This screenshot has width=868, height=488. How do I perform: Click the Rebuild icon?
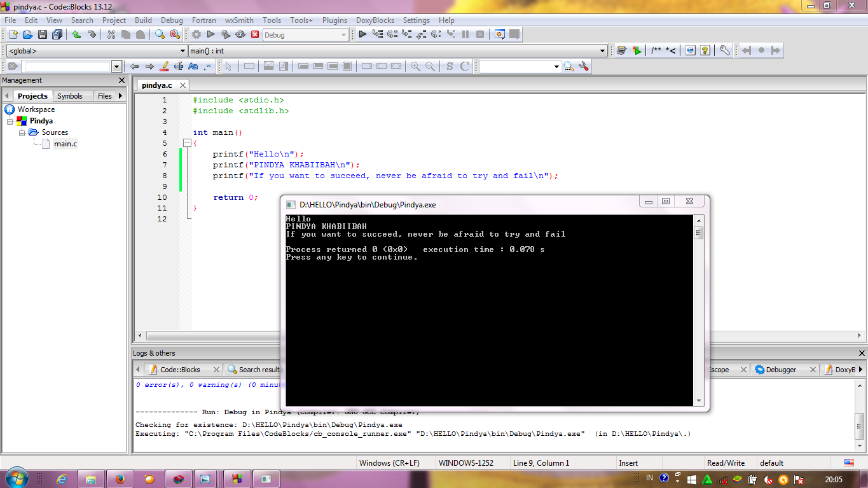(240, 34)
